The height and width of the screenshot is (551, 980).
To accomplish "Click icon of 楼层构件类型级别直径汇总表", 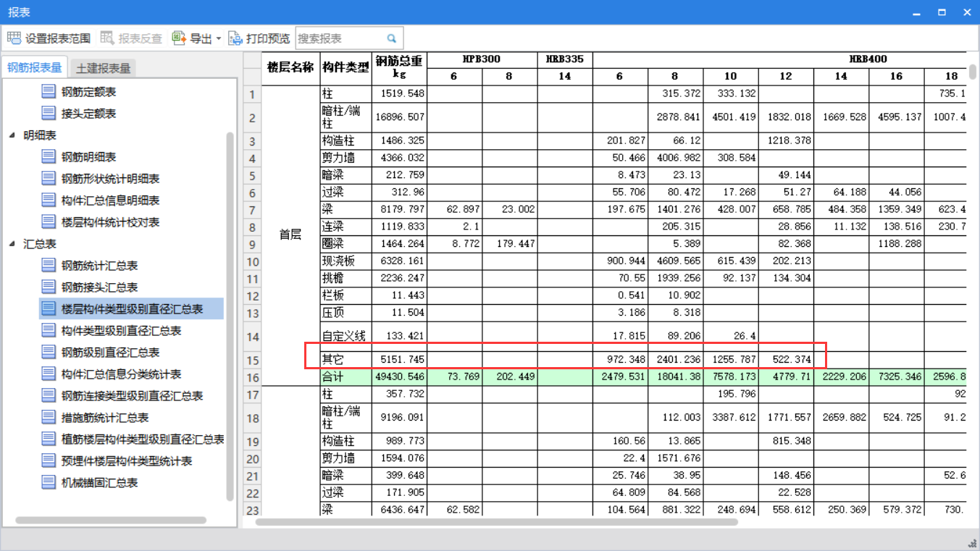I will coord(49,309).
